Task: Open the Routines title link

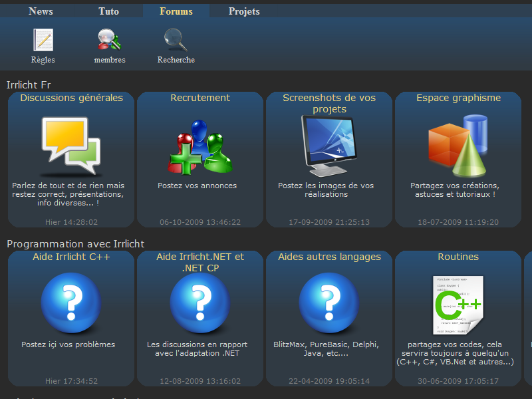Action: coord(458,257)
